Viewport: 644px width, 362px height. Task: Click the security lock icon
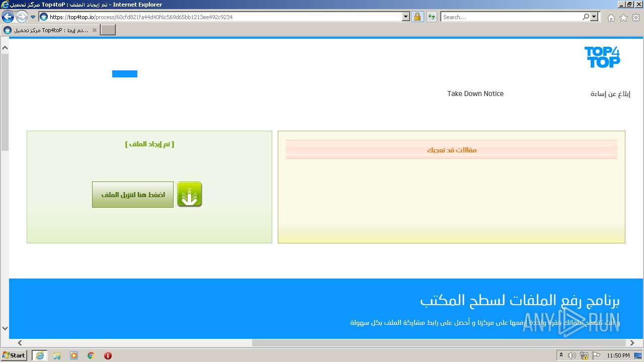(x=417, y=17)
